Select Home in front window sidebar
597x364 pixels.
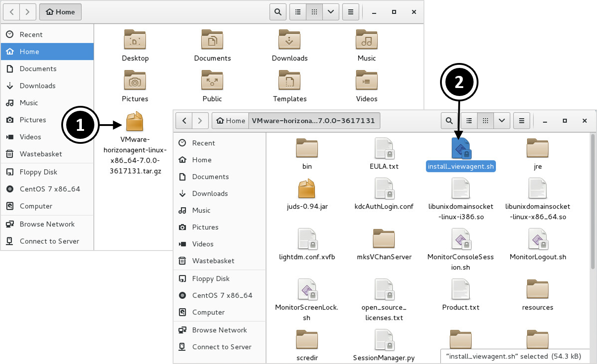[220, 160]
